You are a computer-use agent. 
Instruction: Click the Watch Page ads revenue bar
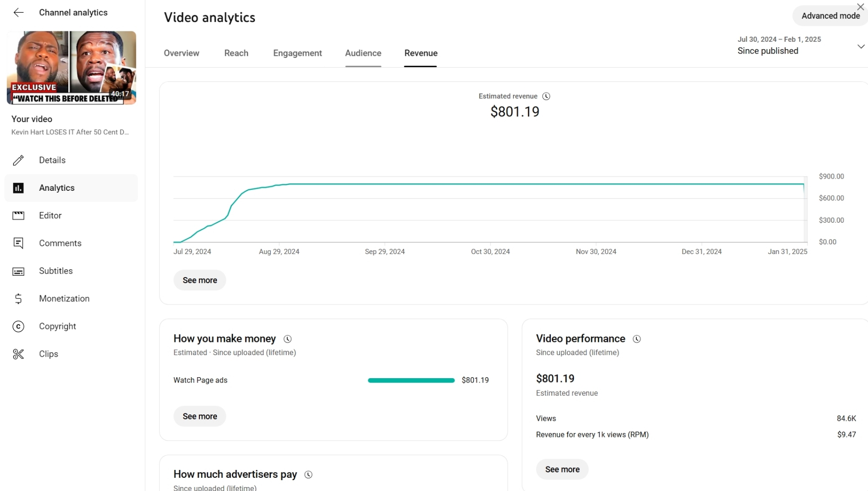[411, 381]
